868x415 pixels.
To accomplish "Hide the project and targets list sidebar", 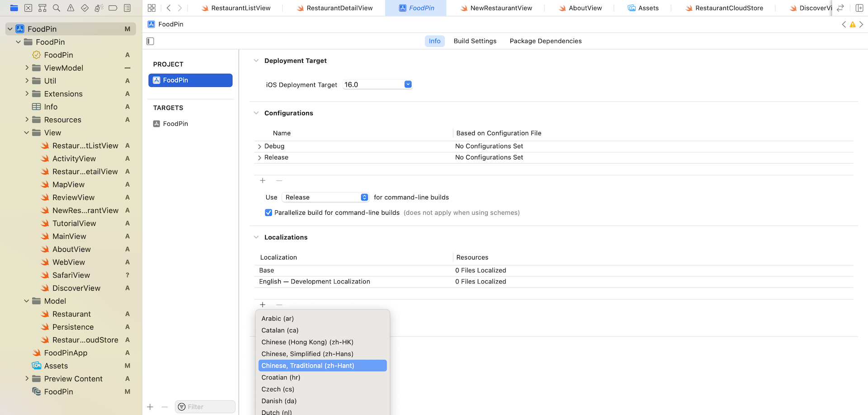I will [151, 41].
